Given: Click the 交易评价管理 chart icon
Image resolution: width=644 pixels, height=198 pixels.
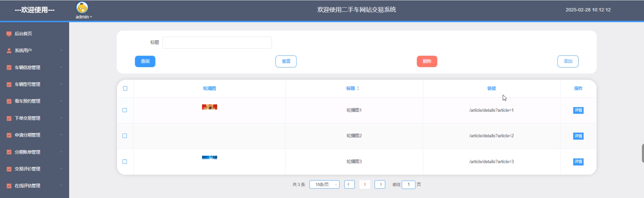Looking at the screenshot, I should tap(9, 169).
